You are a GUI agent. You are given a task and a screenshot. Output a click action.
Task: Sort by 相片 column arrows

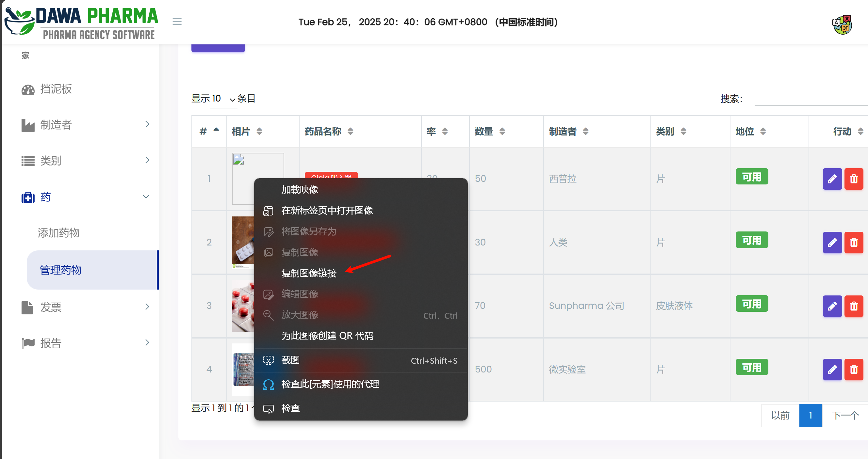tap(259, 131)
